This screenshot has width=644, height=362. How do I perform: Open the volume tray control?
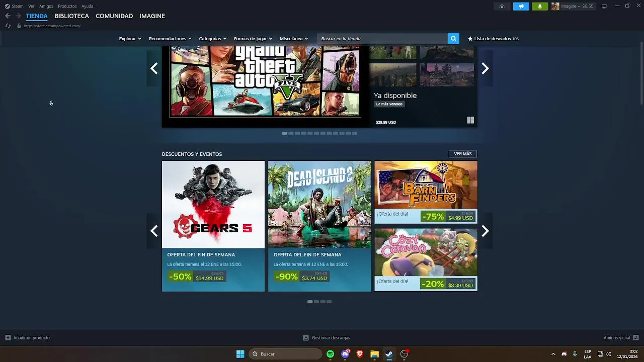(x=608, y=354)
